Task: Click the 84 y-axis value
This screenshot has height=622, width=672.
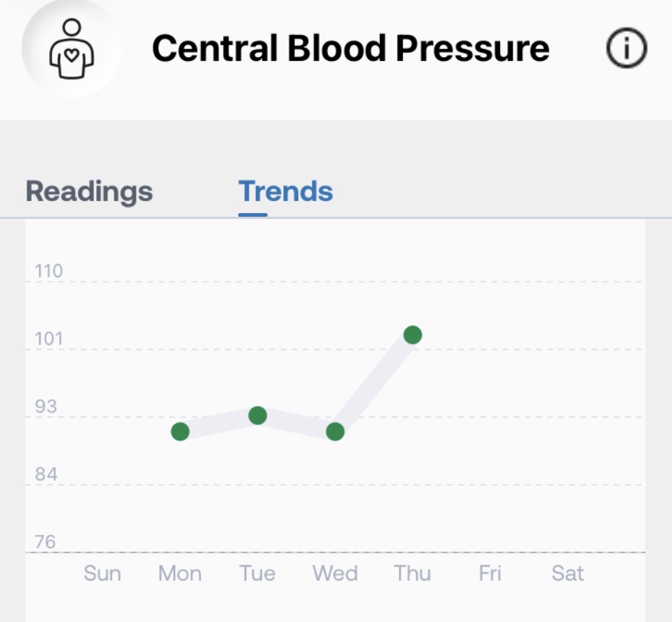Action: (46, 474)
